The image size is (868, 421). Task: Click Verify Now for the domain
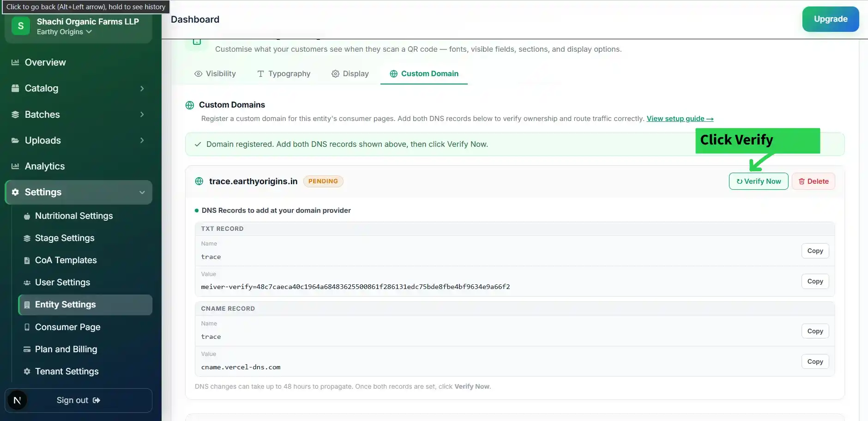(758, 181)
